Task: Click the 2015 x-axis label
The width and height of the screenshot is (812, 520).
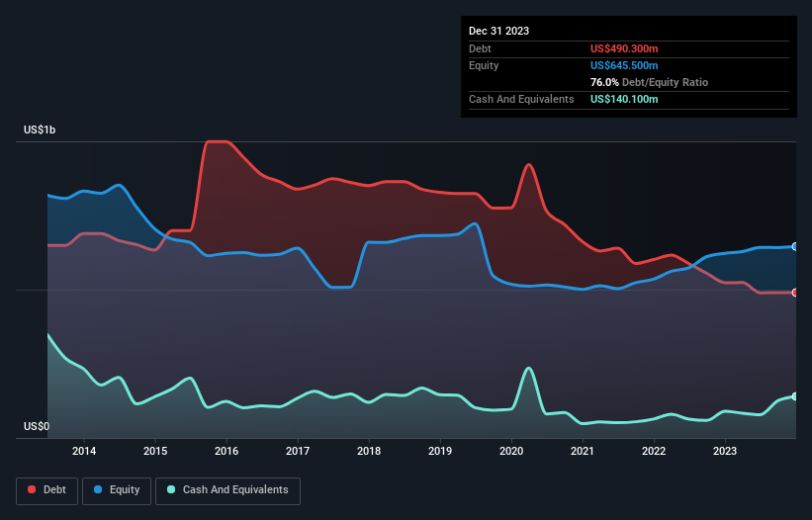Action: (155, 451)
